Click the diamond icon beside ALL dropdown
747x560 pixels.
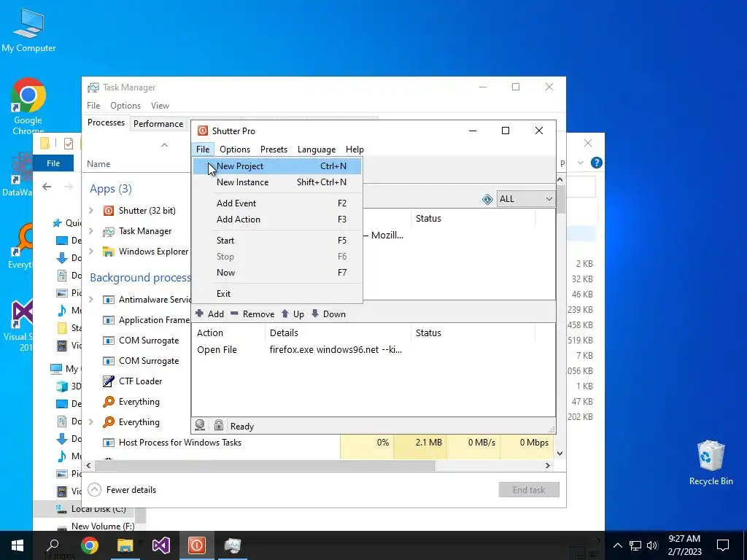487,200
